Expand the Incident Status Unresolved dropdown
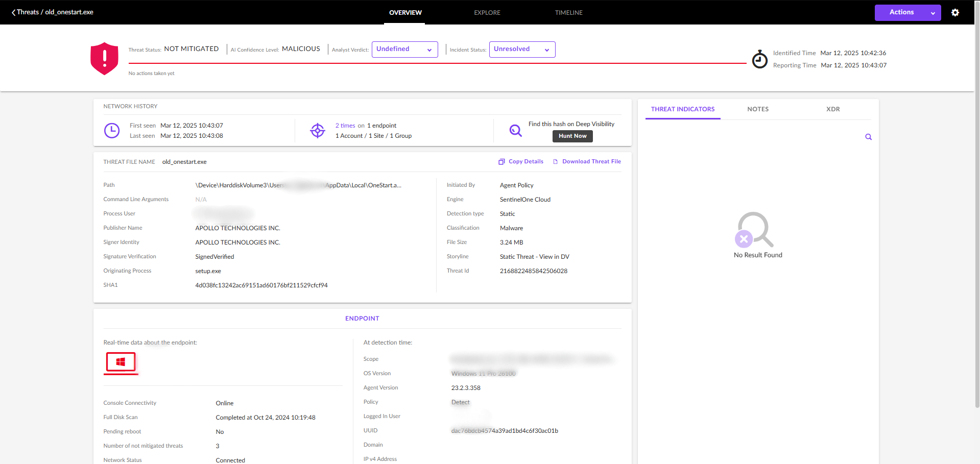 tap(522, 50)
